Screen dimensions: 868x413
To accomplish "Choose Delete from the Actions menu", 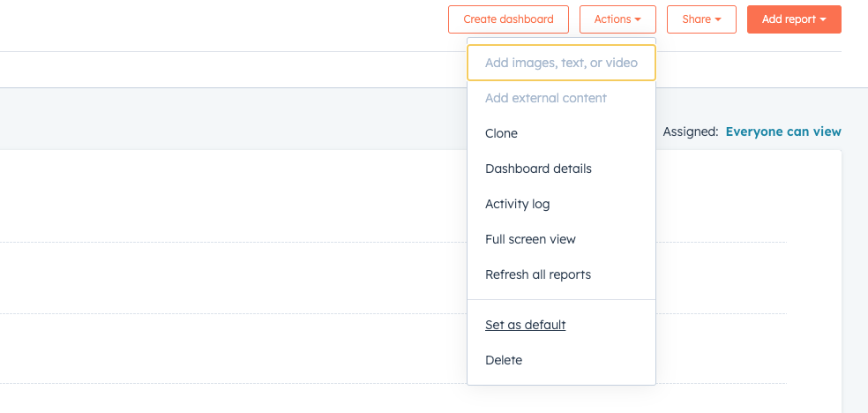I will 561,360.
